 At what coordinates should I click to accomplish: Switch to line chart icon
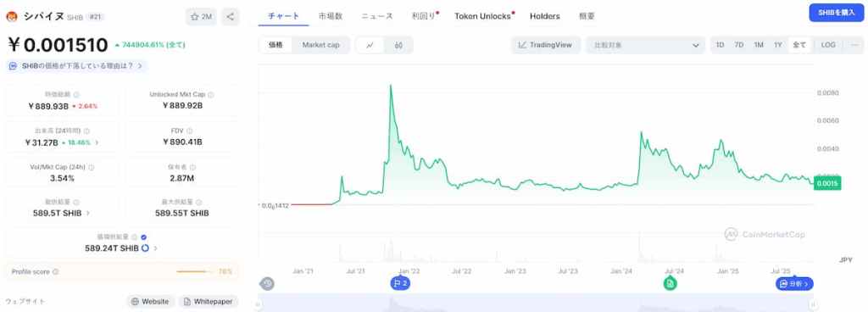click(370, 46)
